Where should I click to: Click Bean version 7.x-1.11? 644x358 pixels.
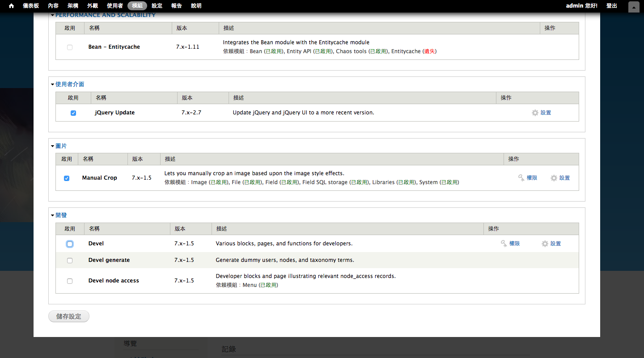point(188,47)
